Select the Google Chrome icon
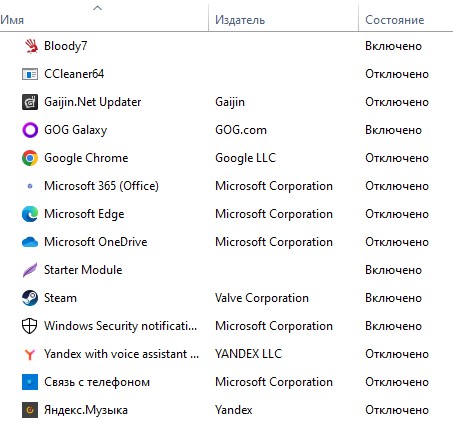The width and height of the screenshot is (453, 438). pos(30,158)
